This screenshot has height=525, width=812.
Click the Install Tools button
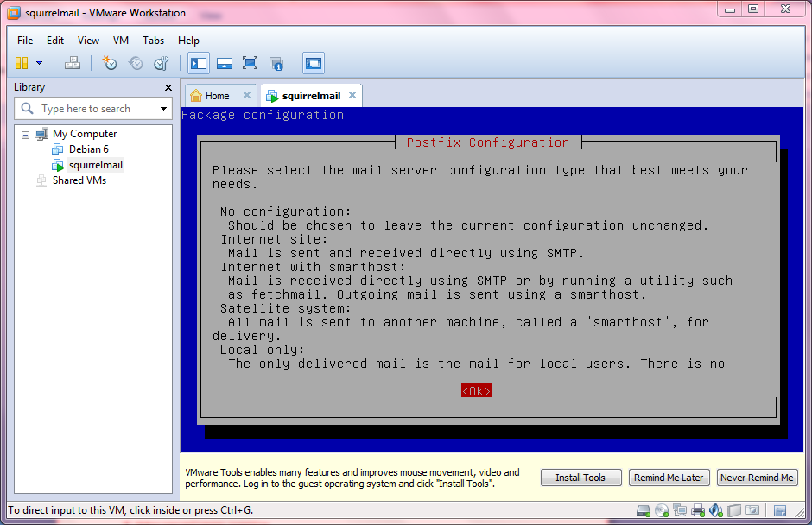click(x=580, y=478)
